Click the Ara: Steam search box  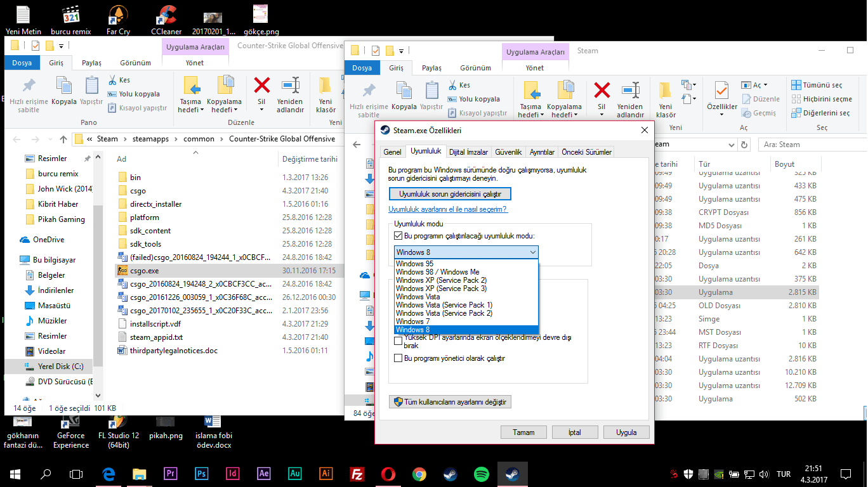click(812, 145)
